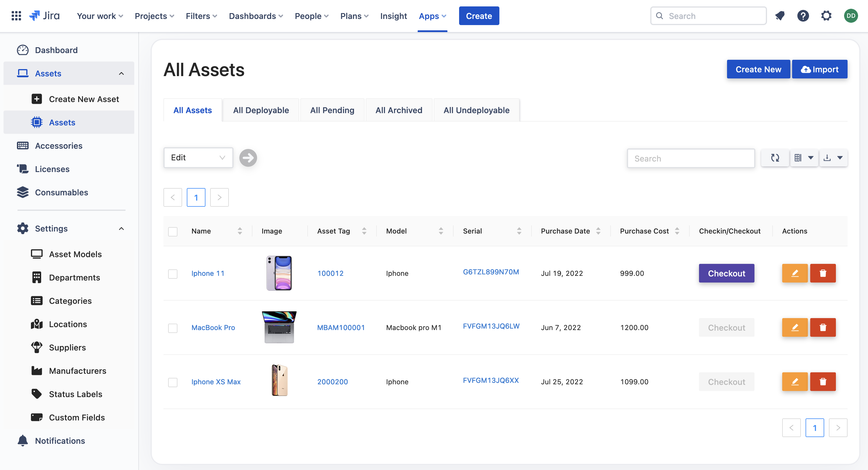Click the red trash icon for MacBook Pro

click(822, 327)
